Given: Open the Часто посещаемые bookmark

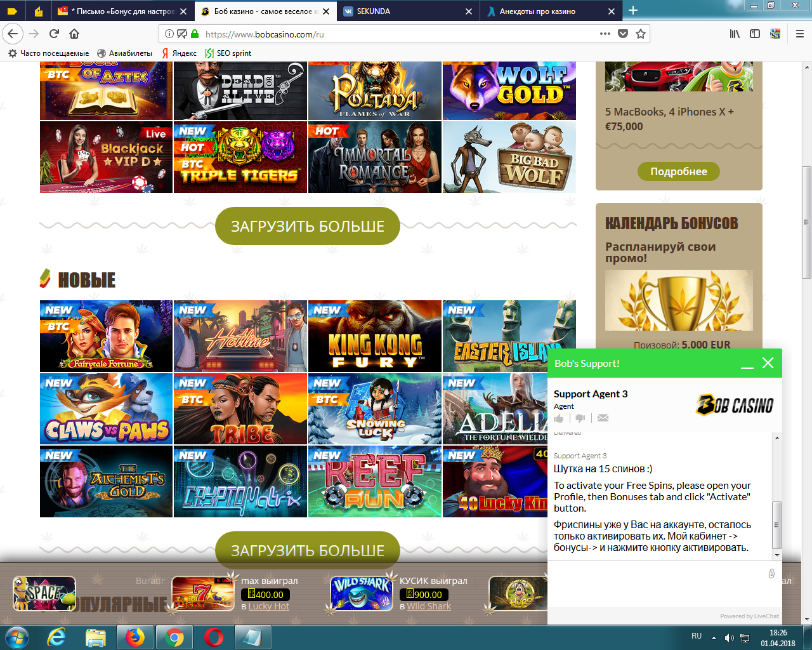Looking at the screenshot, I should point(49,53).
